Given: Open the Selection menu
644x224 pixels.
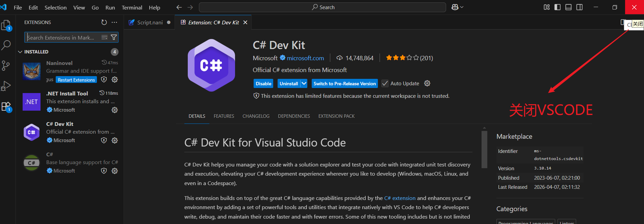Looking at the screenshot, I should pos(56,7).
